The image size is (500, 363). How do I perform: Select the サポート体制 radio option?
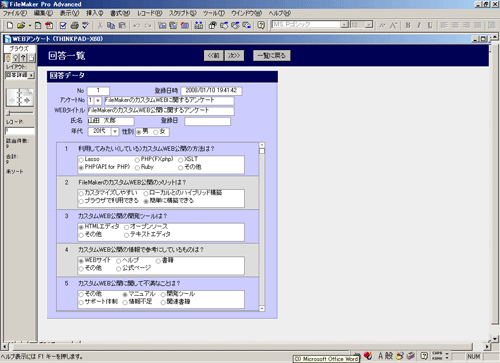[x=81, y=302]
